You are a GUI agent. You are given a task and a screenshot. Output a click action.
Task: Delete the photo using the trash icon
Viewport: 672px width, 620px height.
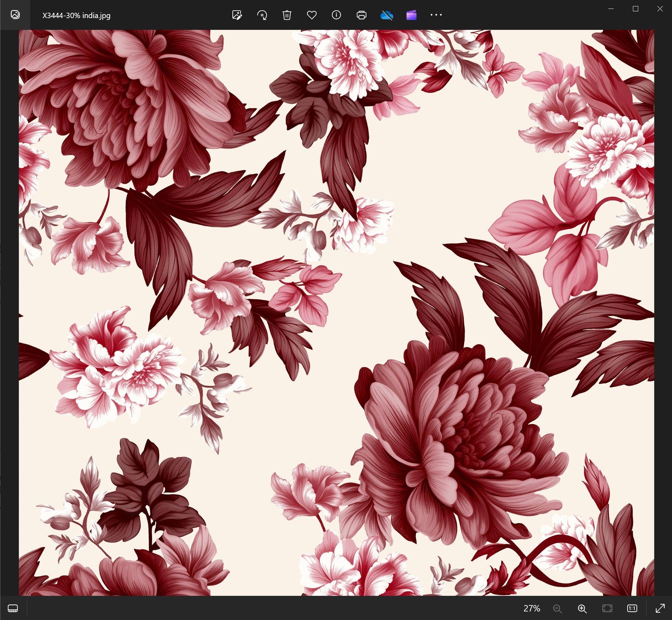287,15
